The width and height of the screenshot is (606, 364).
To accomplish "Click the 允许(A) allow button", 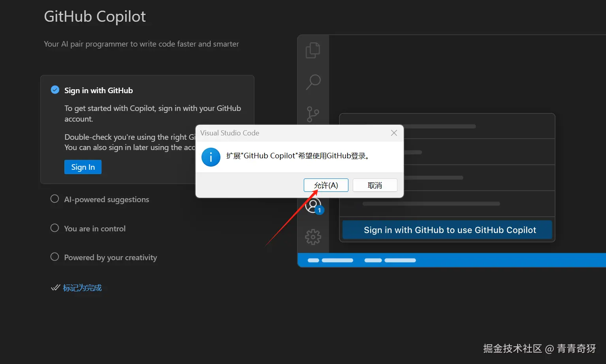I will pyautogui.click(x=326, y=185).
